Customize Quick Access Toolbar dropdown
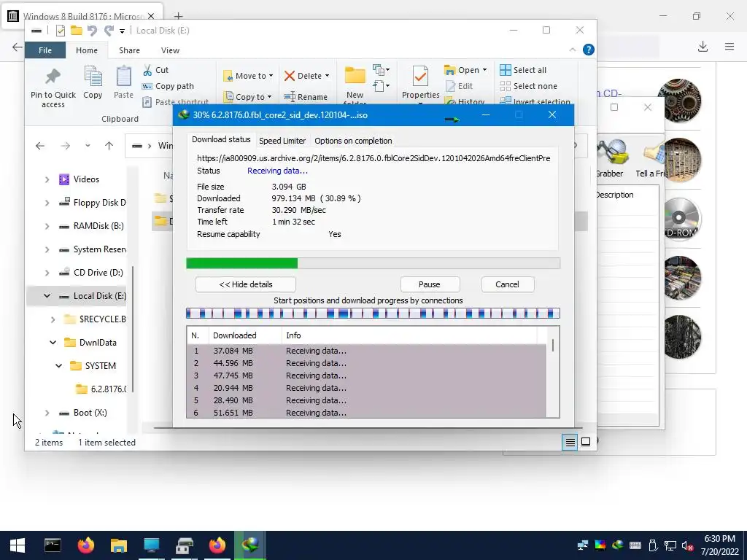This screenshot has width=747, height=560. click(x=122, y=31)
